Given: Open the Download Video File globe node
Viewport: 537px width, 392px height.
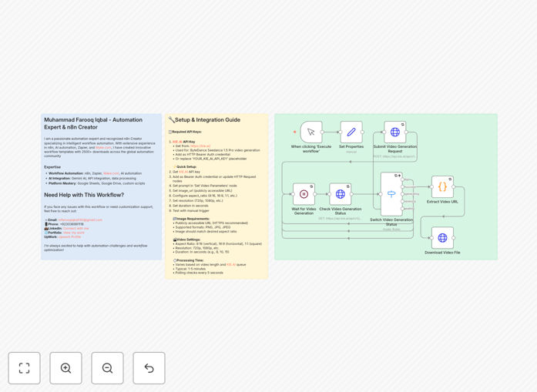Looking at the screenshot, I should [442, 238].
